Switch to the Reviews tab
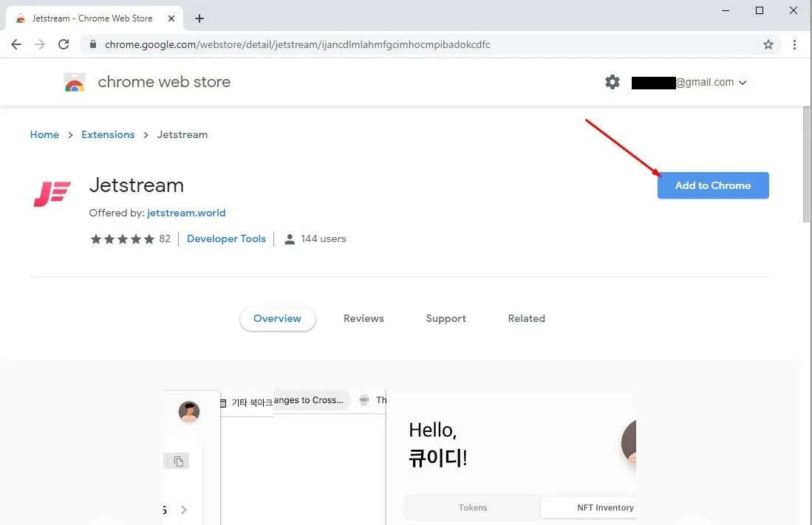Viewport: 812px width, 525px height. [364, 319]
